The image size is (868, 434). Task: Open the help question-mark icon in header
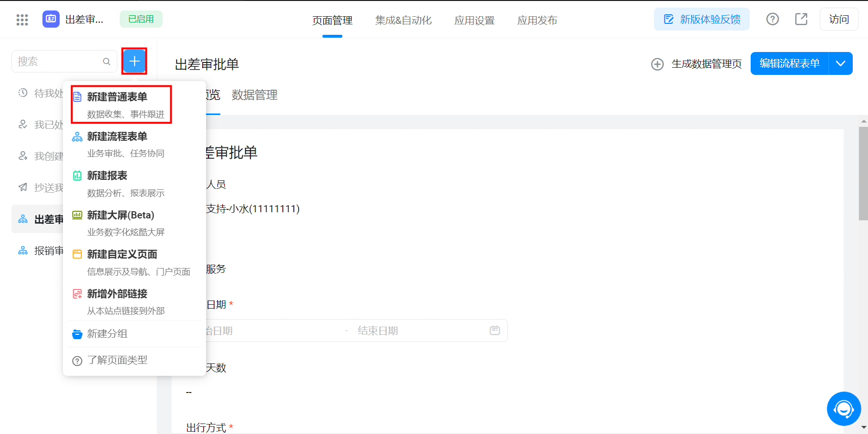(773, 19)
